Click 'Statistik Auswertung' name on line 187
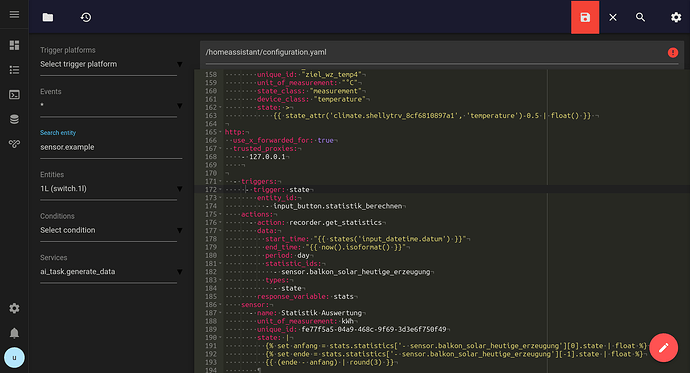Image resolution: width=690 pixels, height=373 pixels. pyautogui.click(x=321, y=313)
